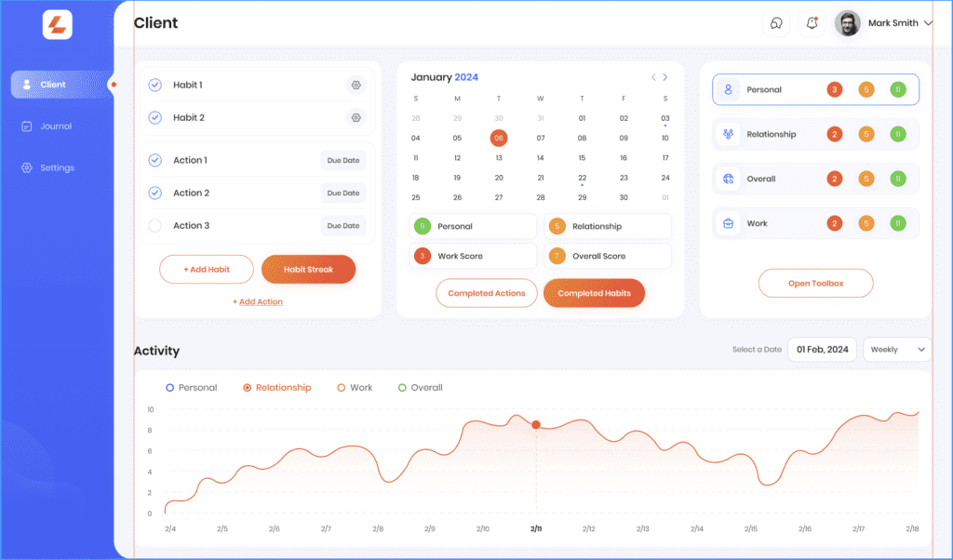Click the + Add Action link
Image resolution: width=953 pixels, height=560 pixels.
click(258, 301)
